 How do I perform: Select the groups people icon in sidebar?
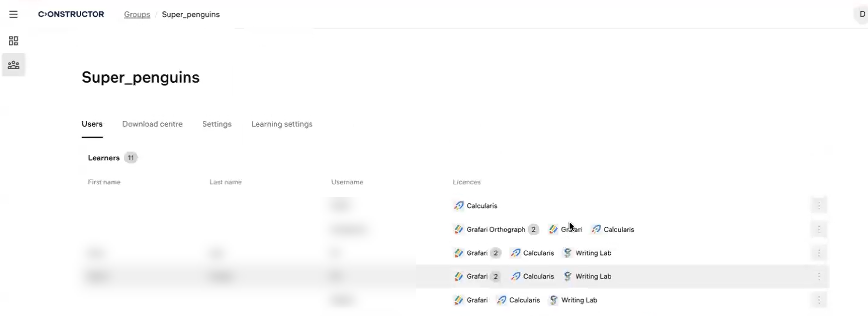point(13,65)
